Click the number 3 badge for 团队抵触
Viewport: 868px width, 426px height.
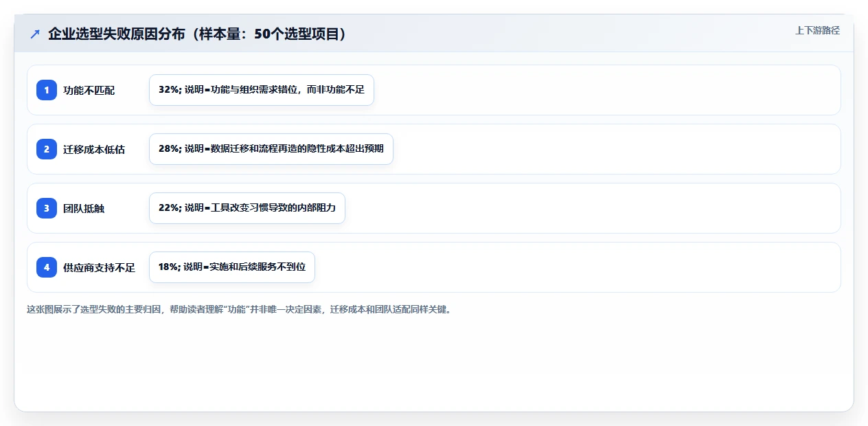point(47,208)
